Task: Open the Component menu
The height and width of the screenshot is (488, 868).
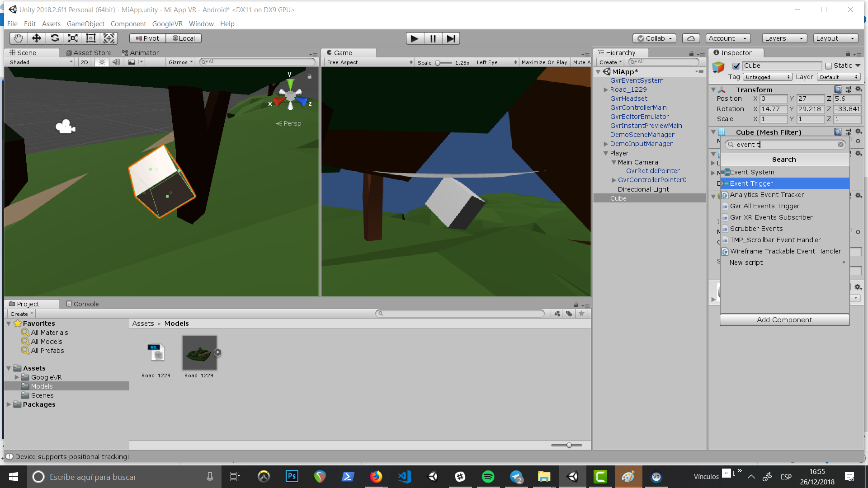Action: click(x=128, y=23)
